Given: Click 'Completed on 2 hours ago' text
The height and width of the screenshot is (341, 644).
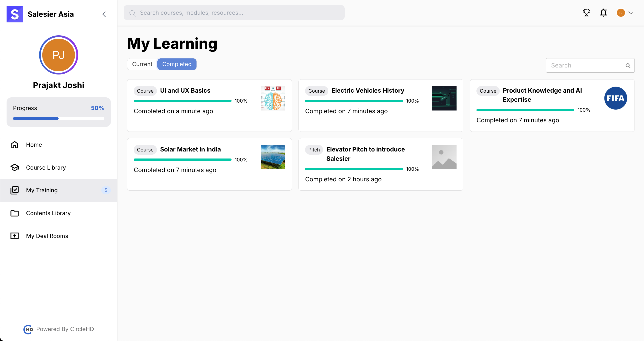Looking at the screenshot, I should (x=343, y=179).
